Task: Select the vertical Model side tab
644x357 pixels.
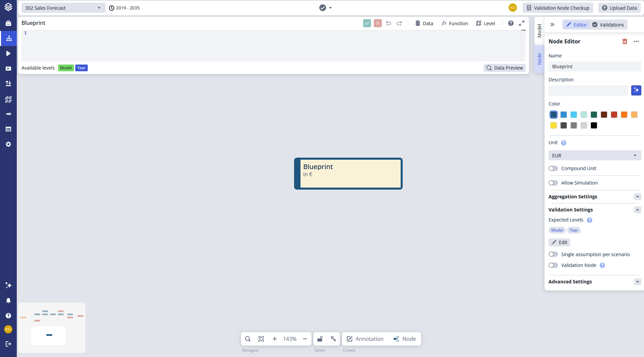Action: [539, 31]
